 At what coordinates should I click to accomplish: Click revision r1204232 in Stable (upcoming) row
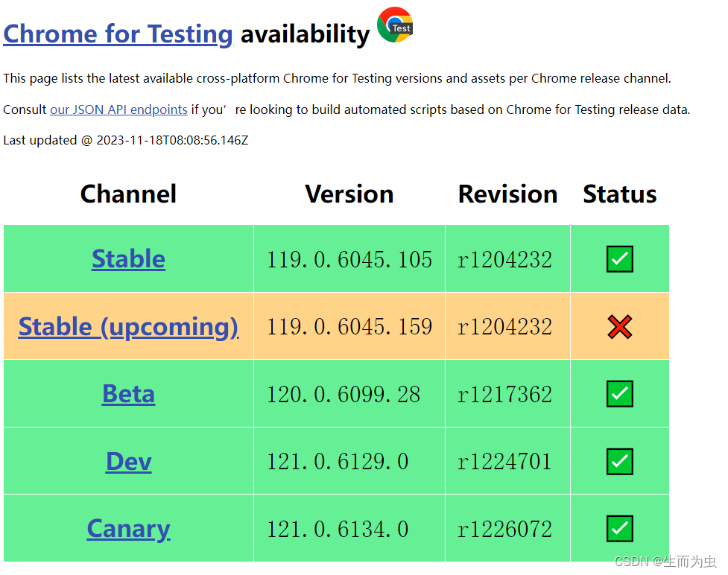(x=504, y=327)
